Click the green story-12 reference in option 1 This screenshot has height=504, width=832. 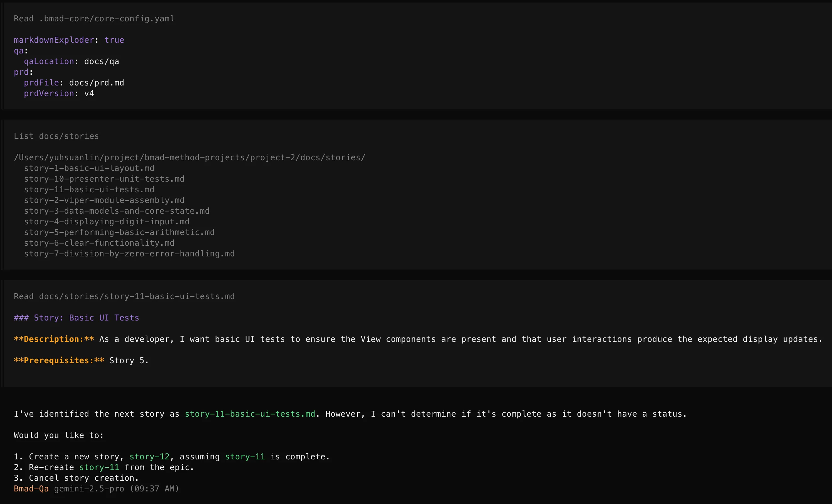pos(149,457)
